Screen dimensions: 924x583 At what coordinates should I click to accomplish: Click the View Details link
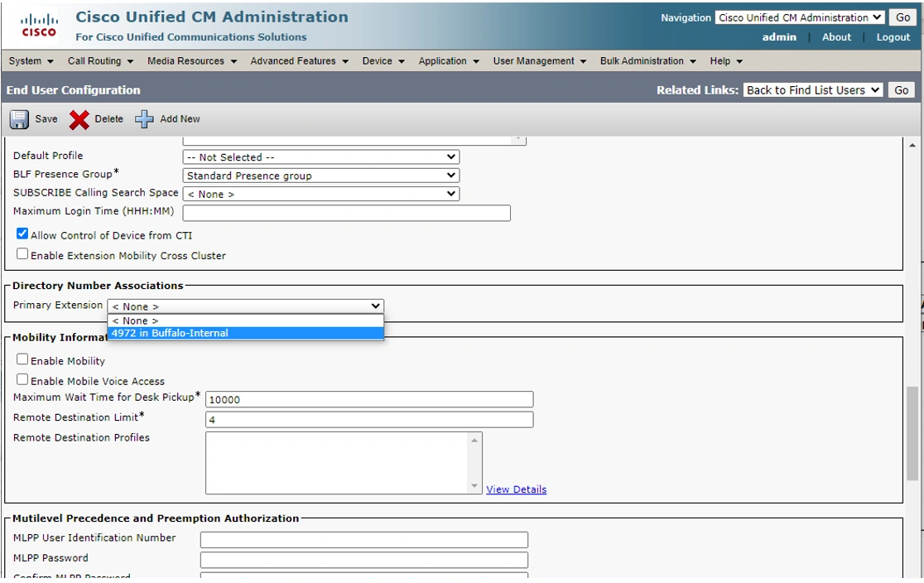click(x=516, y=489)
